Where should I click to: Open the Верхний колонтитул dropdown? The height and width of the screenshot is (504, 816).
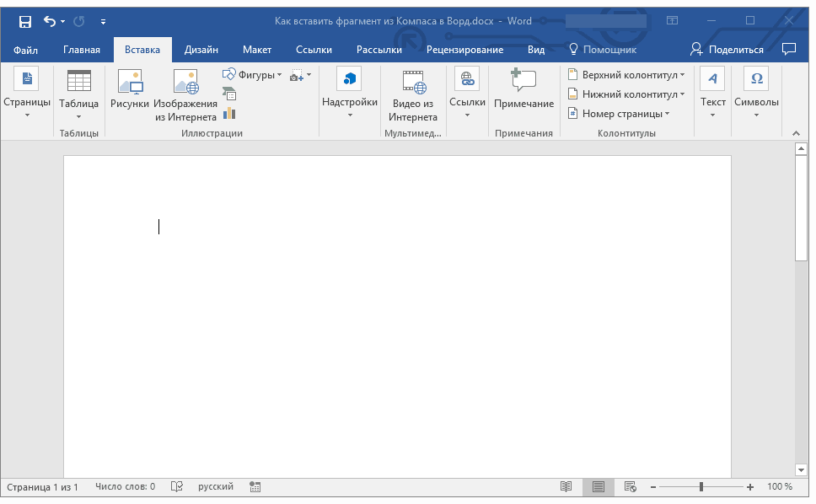point(625,75)
